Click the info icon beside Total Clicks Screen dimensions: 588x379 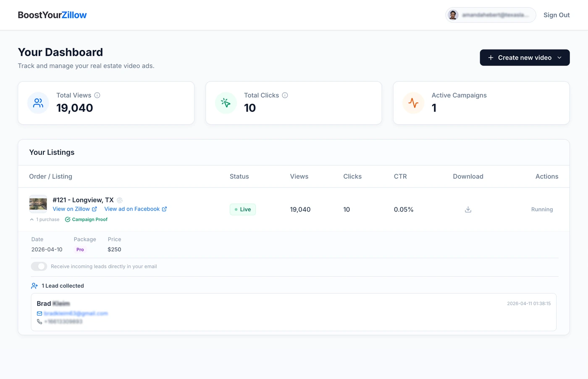click(285, 95)
